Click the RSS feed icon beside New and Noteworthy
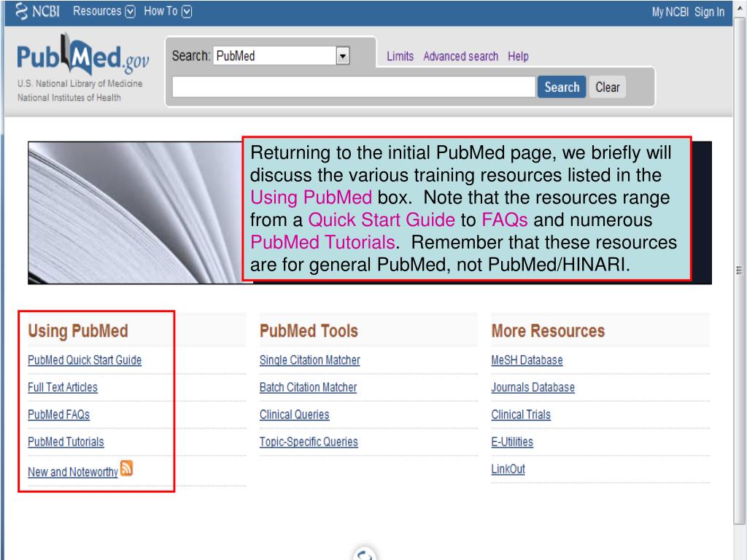The height and width of the screenshot is (560, 747). (x=126, y=468)
